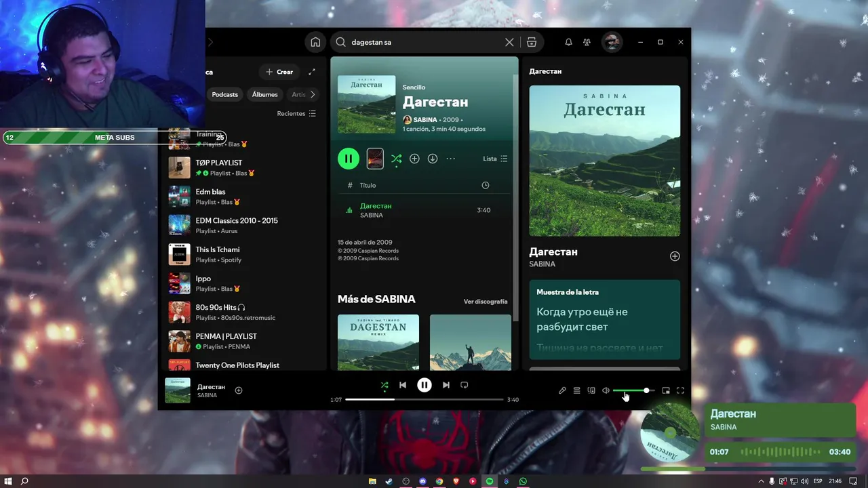868x488 pixels.
Task: Skip to the next track
Action: point(446,385)
